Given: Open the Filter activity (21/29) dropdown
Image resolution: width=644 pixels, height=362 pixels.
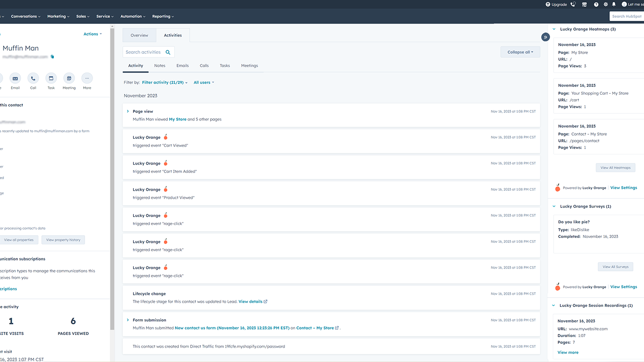Looking at the screenshot, I should click(164, 82).
